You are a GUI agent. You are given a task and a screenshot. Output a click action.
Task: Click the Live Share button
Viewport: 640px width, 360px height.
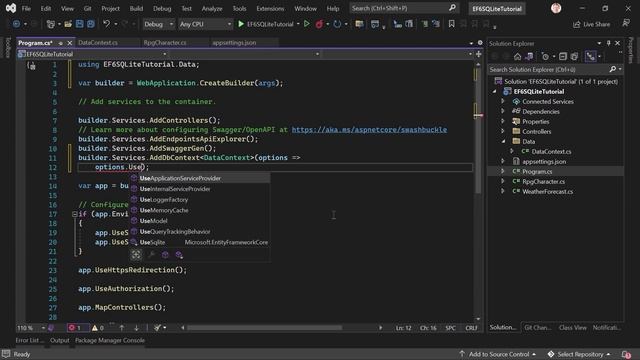pos(591,24)
